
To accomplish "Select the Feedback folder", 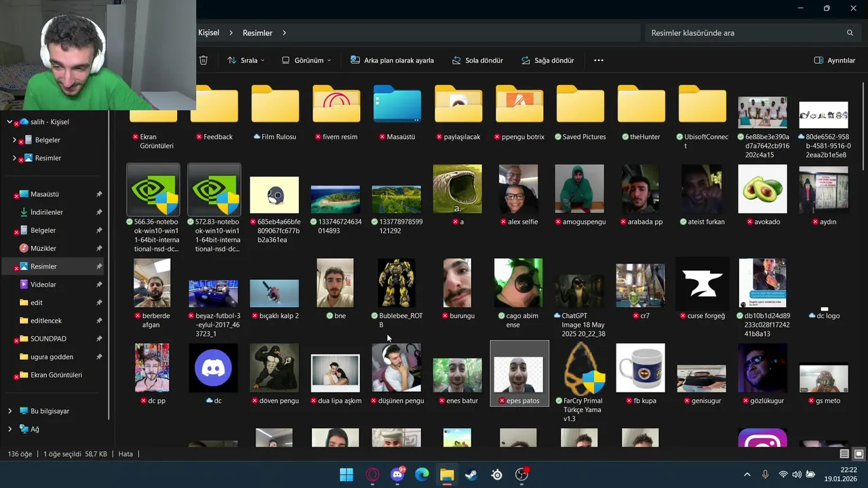I will tap(214, 112).
